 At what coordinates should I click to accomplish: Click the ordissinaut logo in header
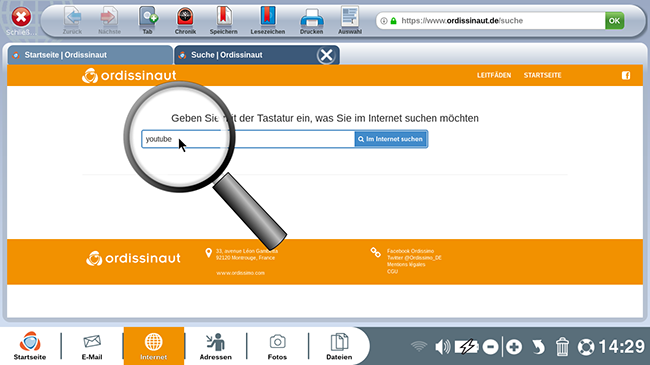click(129, 75)
